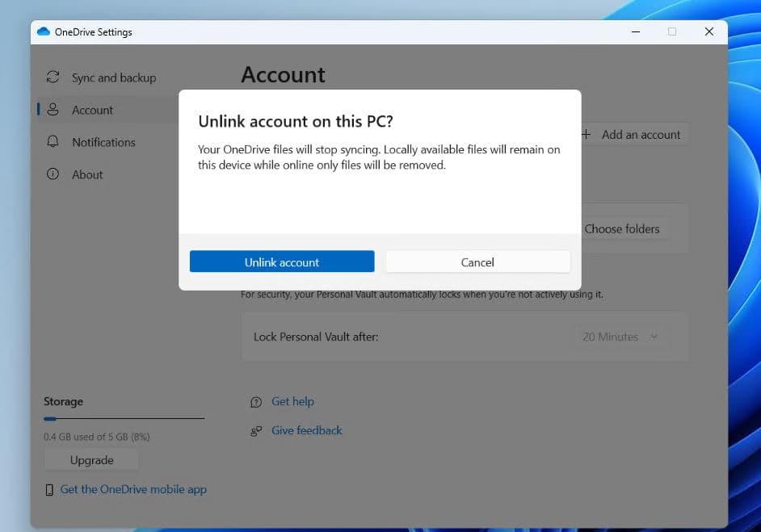
Task: Click the info circle icon beside About
Action: [53, 174]
